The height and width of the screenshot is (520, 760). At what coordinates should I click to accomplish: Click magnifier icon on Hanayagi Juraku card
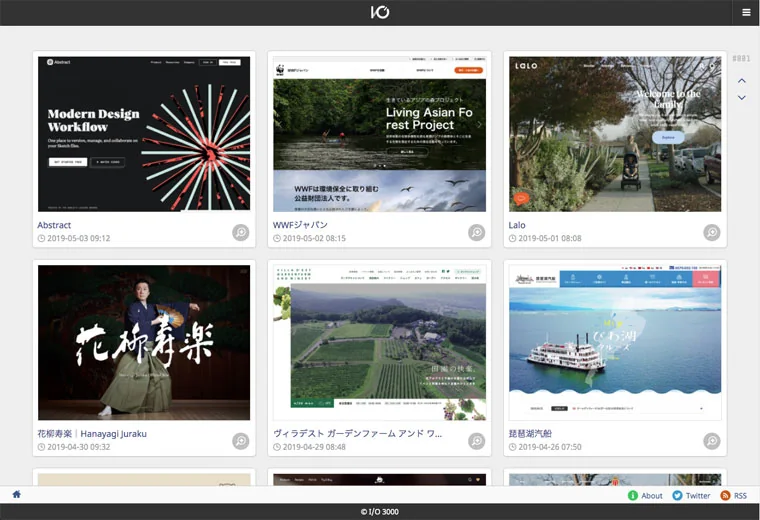pos(240,441)
